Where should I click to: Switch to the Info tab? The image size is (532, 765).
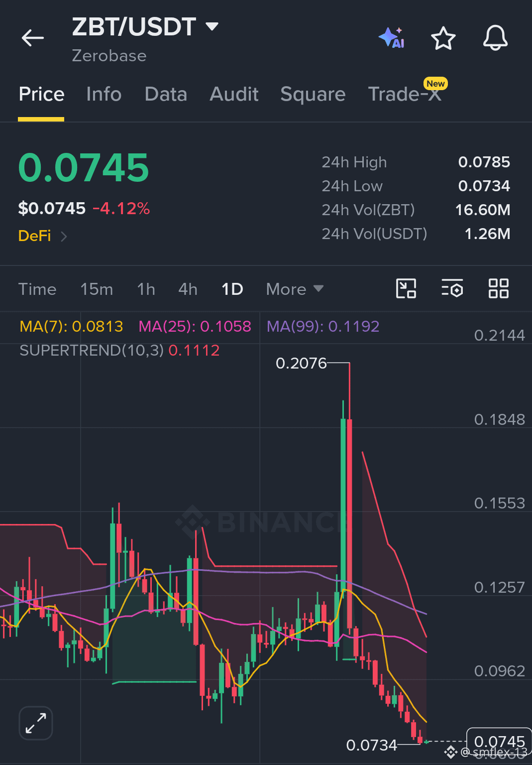tap(104, 94)
